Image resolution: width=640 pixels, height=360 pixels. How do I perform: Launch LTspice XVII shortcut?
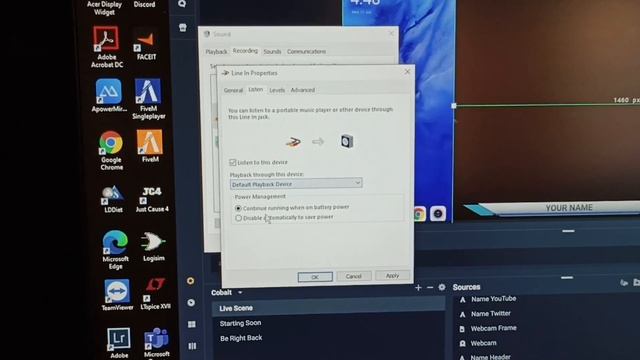[155, 294]
